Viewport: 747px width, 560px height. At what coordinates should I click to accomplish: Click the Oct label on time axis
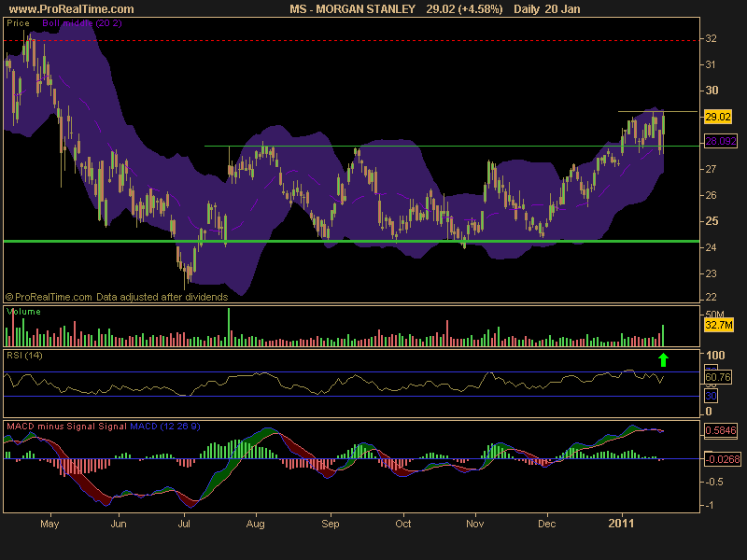tap(403, 524)
